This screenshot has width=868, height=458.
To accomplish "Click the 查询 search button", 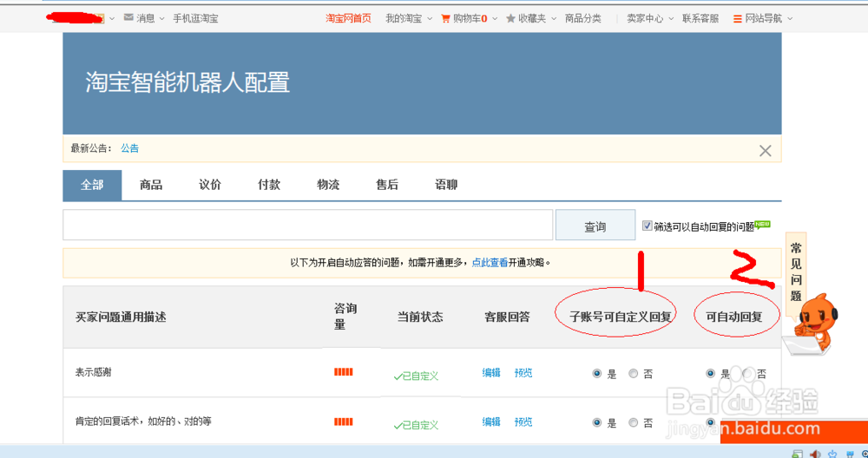I will click(595, 226).
